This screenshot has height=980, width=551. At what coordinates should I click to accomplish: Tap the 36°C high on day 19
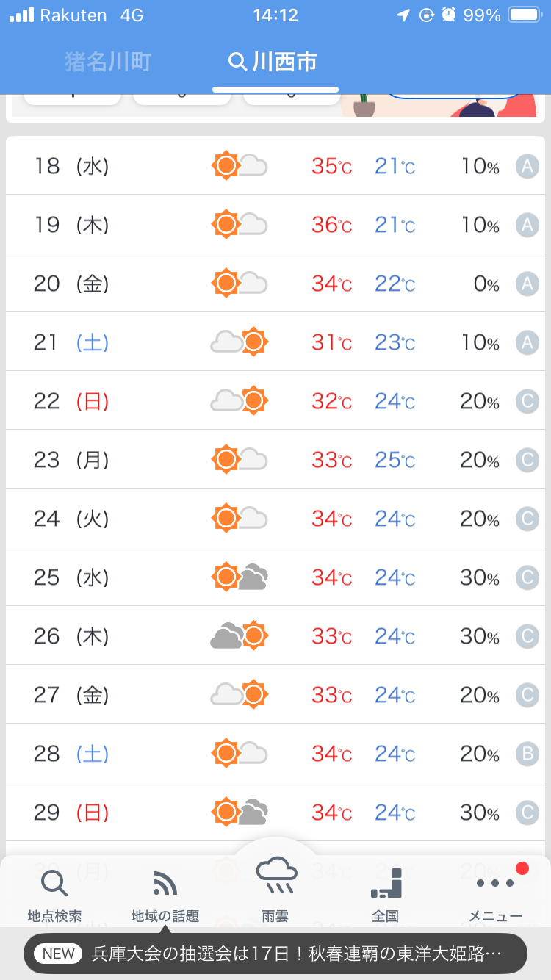pos(331,225)
